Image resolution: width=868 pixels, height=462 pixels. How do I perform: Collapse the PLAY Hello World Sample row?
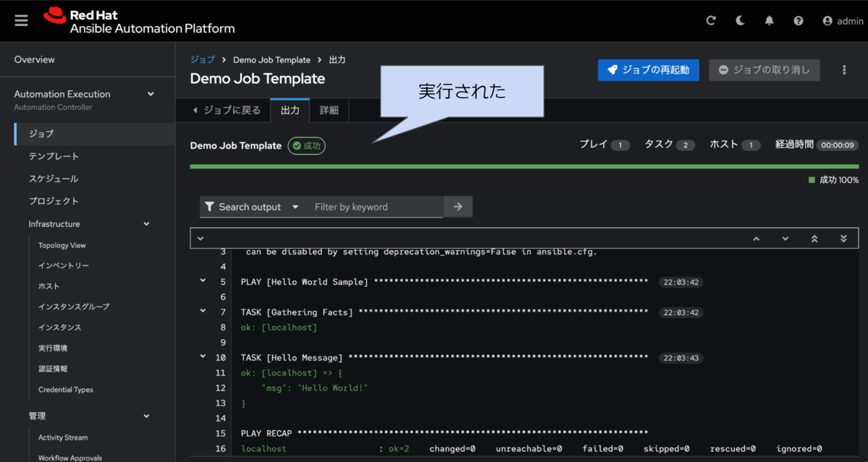(203, 281)
